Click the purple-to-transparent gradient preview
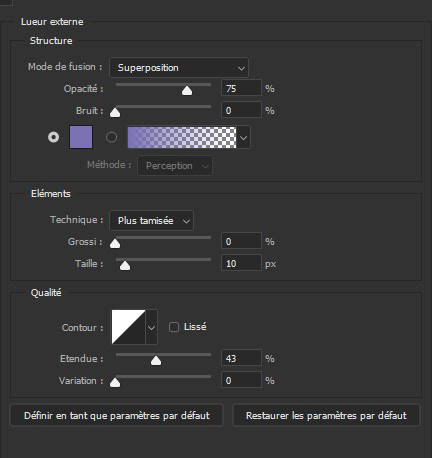The width and height of the screenshot is (432, 458). pyautogui.click(x=182, y=137)
